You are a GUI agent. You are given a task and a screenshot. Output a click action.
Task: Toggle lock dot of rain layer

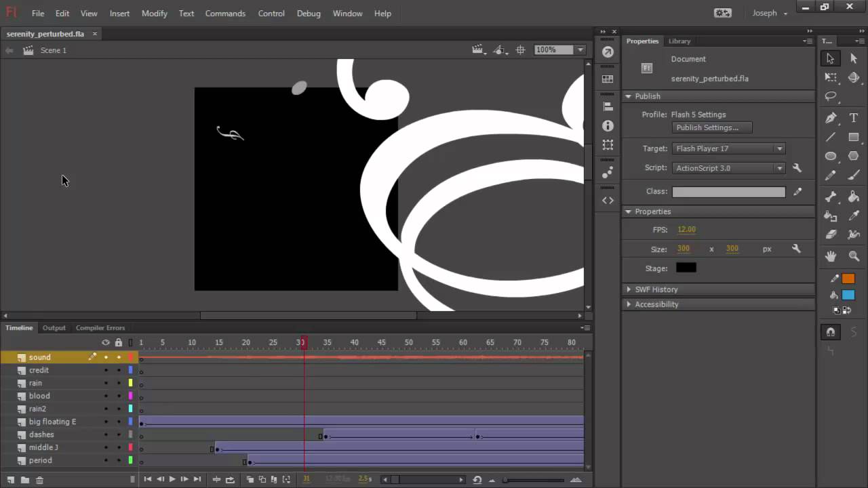[119, 383]
